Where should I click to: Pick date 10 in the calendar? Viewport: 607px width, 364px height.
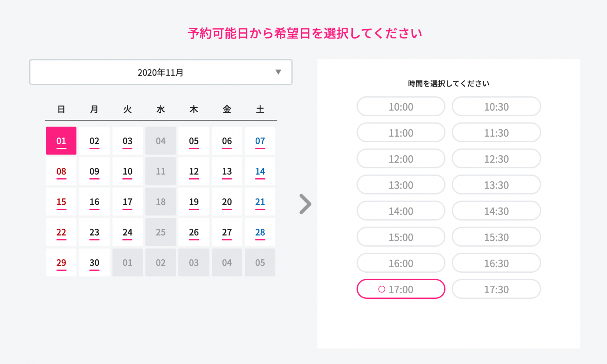click(x=127, y=172)
